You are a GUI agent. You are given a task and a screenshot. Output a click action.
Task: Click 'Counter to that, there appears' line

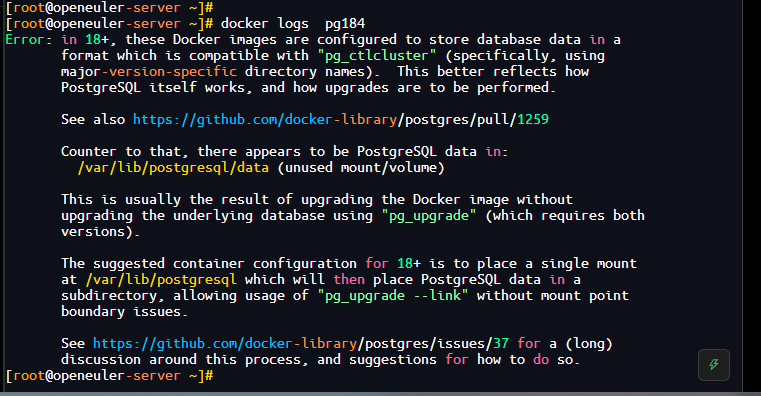click(284, 151)
